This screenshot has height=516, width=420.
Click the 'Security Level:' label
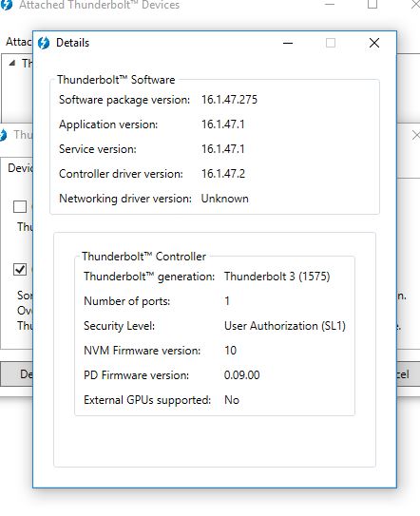click(x=119, y=326)
